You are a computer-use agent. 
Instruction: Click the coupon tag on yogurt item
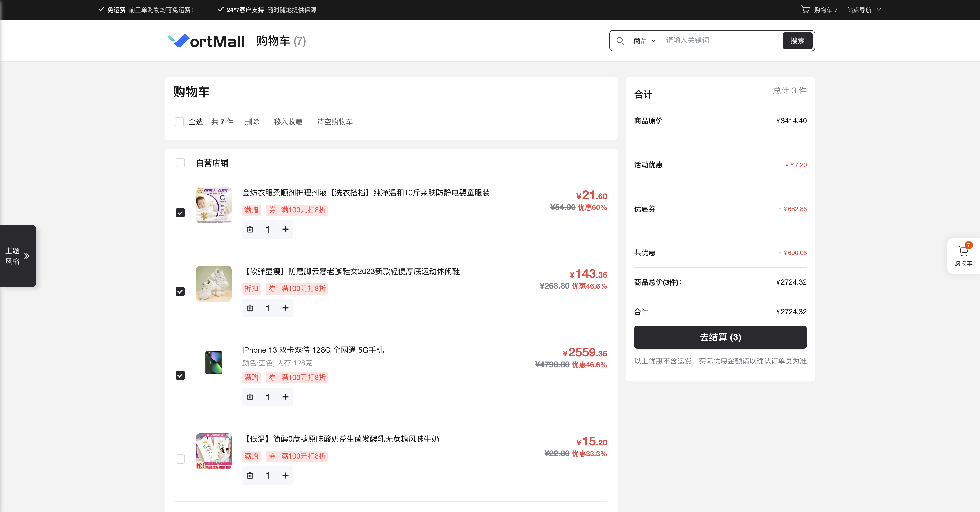pos(297,456)
